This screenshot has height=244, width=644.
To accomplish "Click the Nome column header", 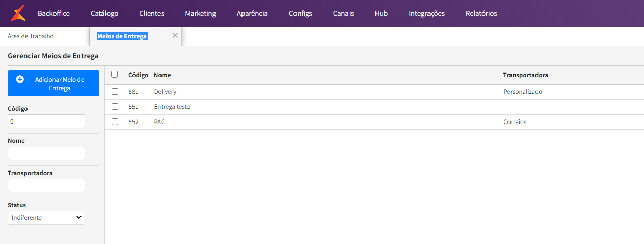I will 163,75.
